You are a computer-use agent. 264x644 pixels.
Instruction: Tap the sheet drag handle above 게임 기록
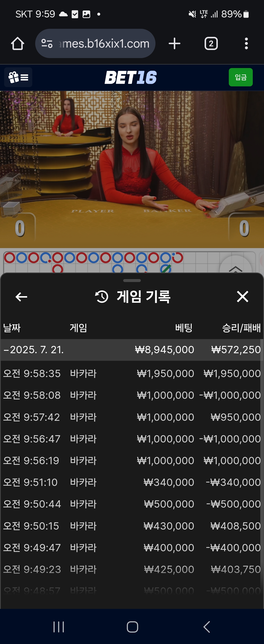click(132, 281)
